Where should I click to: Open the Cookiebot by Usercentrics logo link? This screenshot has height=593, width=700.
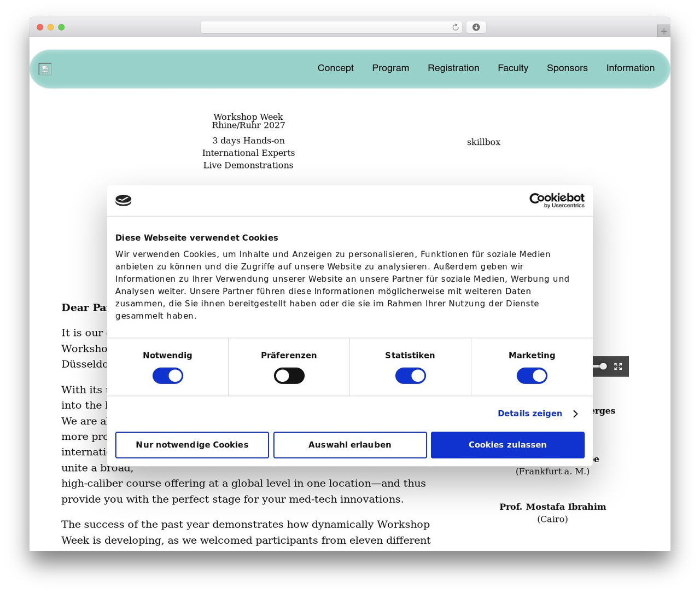[557, 200]
